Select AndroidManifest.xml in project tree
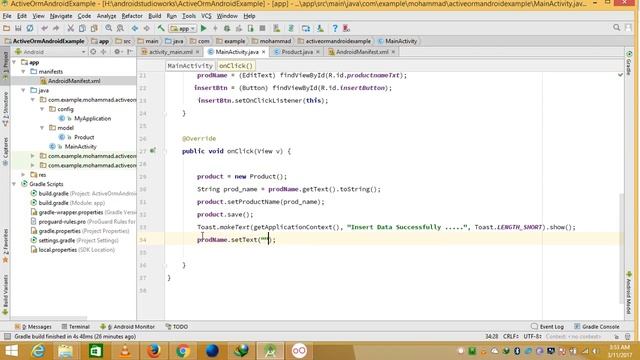This screenshot has height=360, width=640. [x=73, y=81]
